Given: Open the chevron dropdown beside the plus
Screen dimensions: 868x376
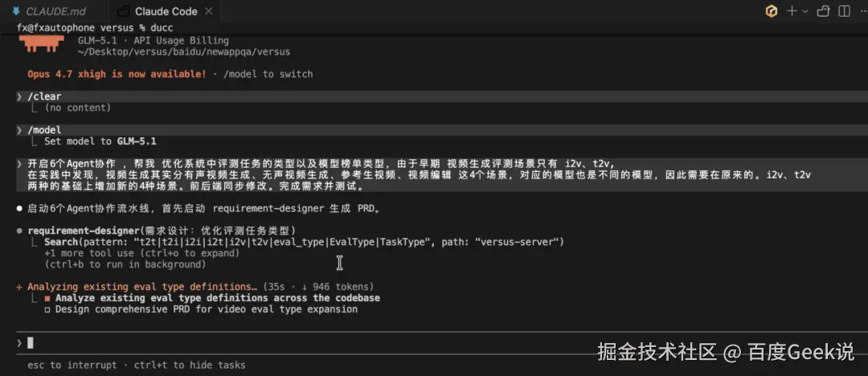Looking at the screenshot, I should 805,11.
